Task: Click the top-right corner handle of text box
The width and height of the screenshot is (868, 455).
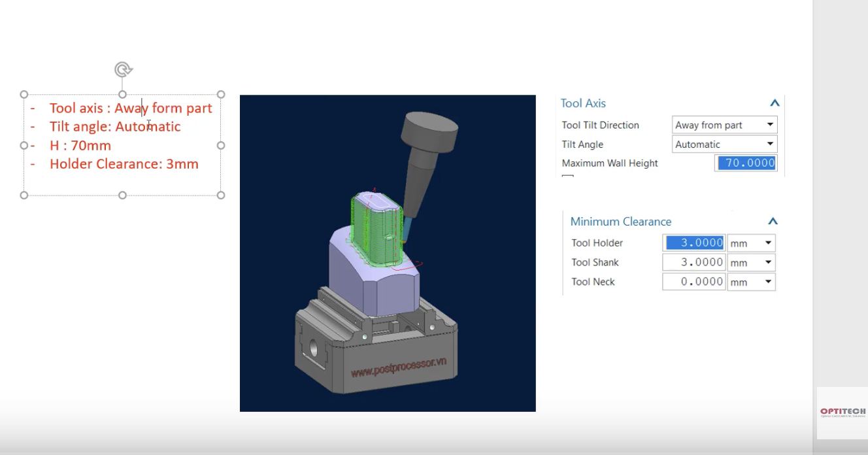Action: click(x=221, y=94)
